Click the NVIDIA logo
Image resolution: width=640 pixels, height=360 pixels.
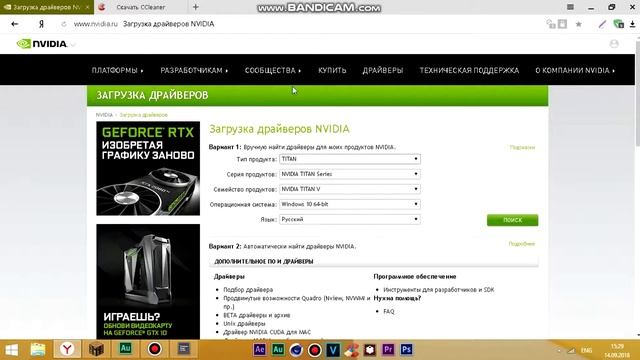click(42, 44)
